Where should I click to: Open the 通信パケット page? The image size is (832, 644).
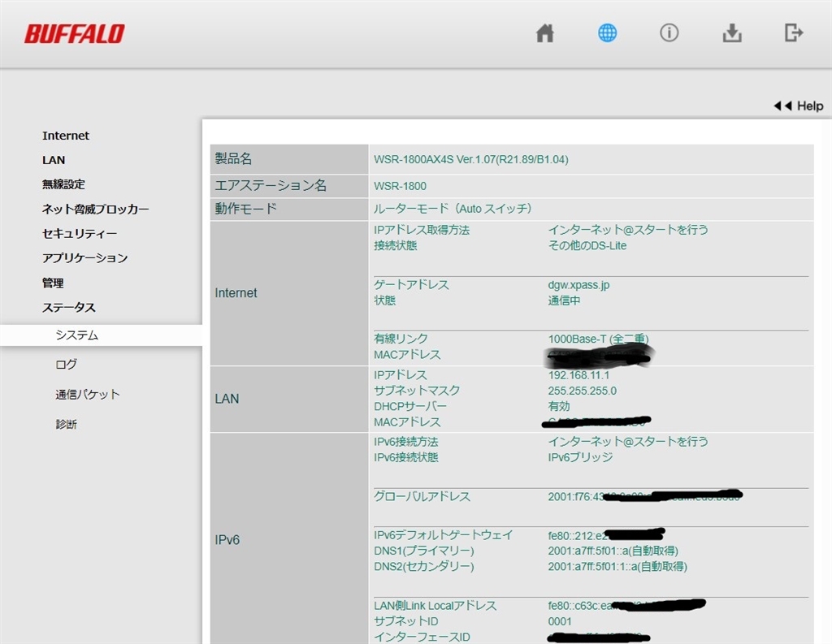coord(88,394)
